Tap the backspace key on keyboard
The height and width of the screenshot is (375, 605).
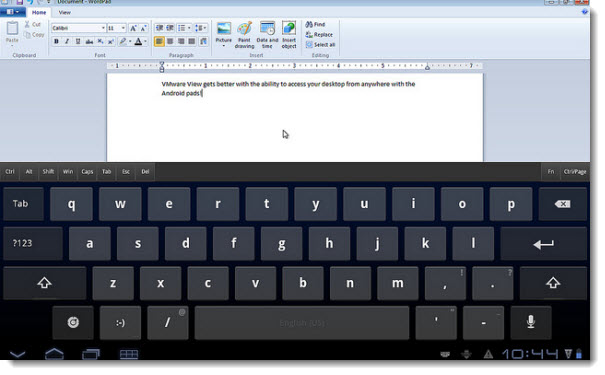click(563, 204)
